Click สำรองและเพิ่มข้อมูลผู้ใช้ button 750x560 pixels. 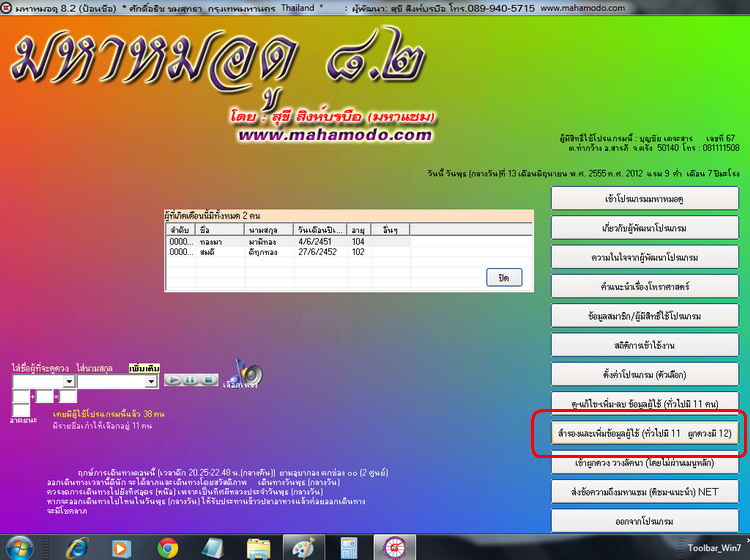pos(644,433)
